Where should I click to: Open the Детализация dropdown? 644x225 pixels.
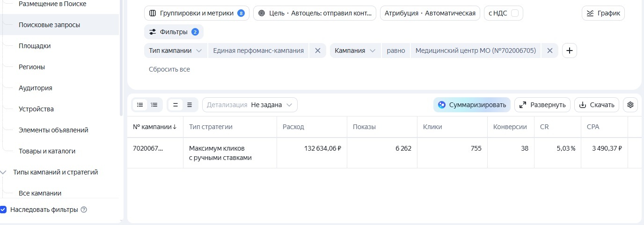click(250, 105)
